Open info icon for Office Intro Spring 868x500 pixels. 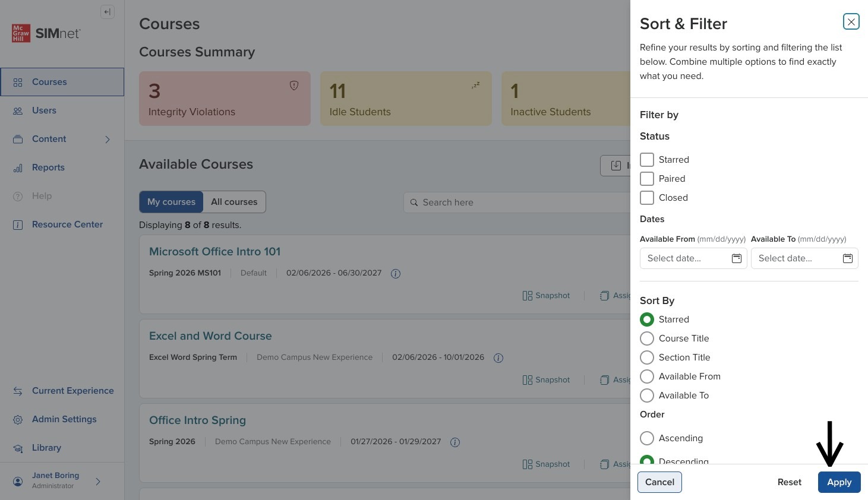[455, 442]
